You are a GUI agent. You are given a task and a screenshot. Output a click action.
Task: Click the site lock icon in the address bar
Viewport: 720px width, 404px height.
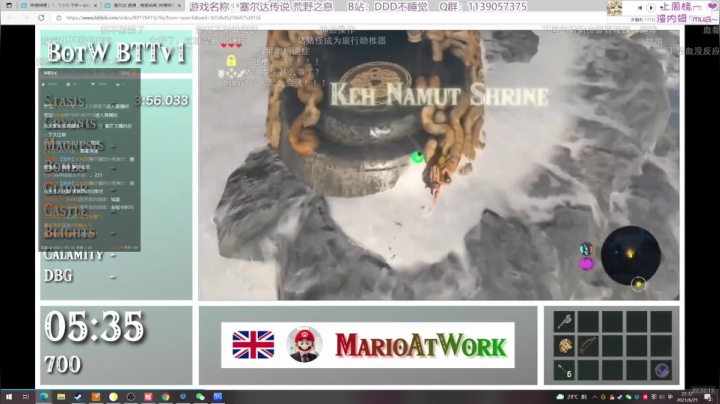58,17
